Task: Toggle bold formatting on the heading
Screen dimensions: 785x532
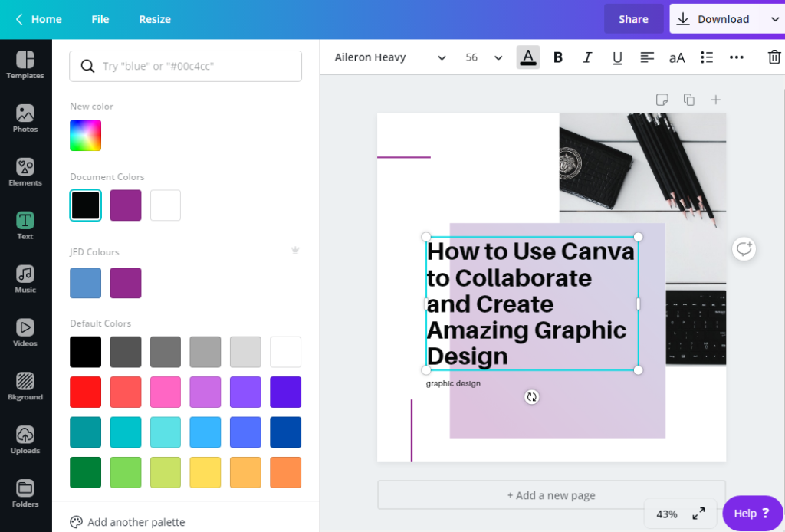Action: (557, 57)
